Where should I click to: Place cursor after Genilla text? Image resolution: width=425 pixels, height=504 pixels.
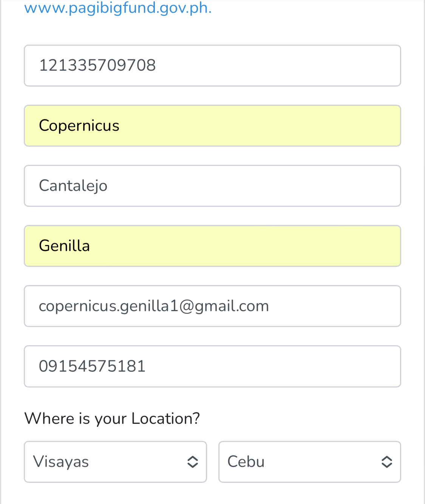[x=91, y=246]
